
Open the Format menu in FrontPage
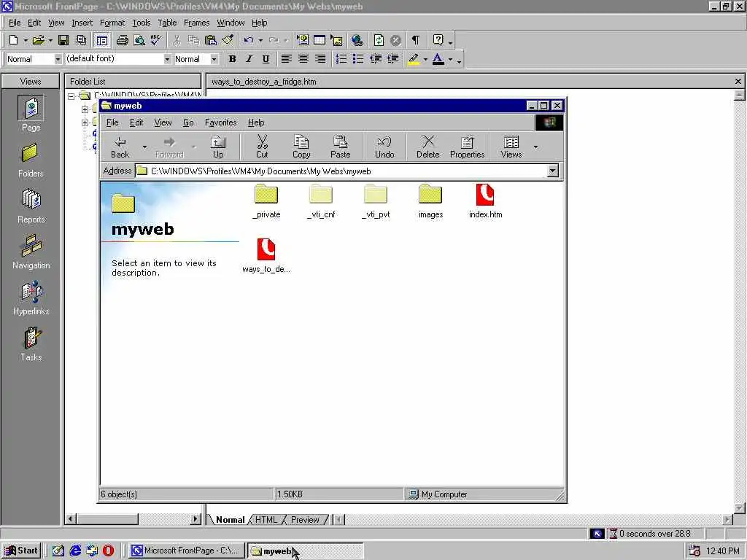click(112, 23)
